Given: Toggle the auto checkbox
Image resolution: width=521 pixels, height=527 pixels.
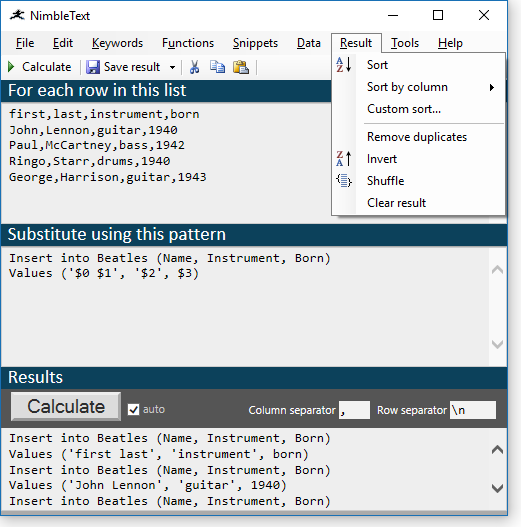Looking at the screenshot, I should coord(133,409).
